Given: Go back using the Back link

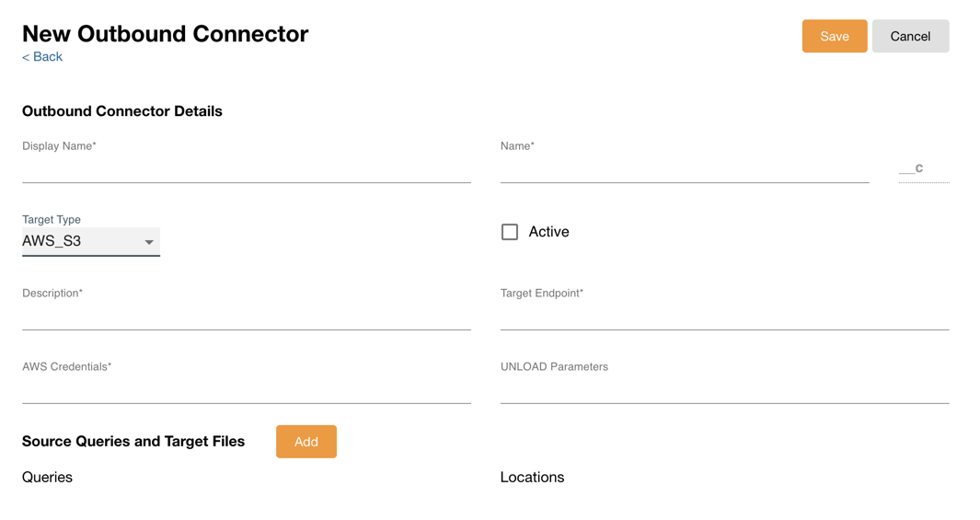Looking at the screenshot, I should 42,57.
